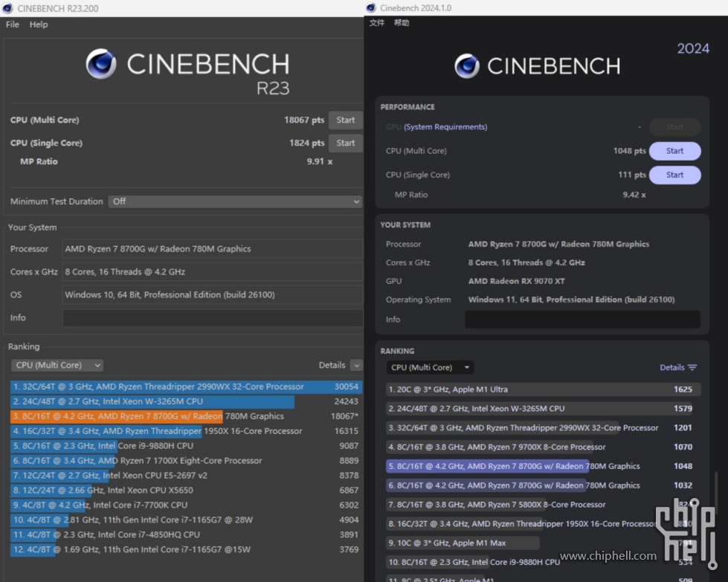Select Xeon X5650 row scoring 6867
The height and width of the screenshot is (582, 728).
[186, 491]
